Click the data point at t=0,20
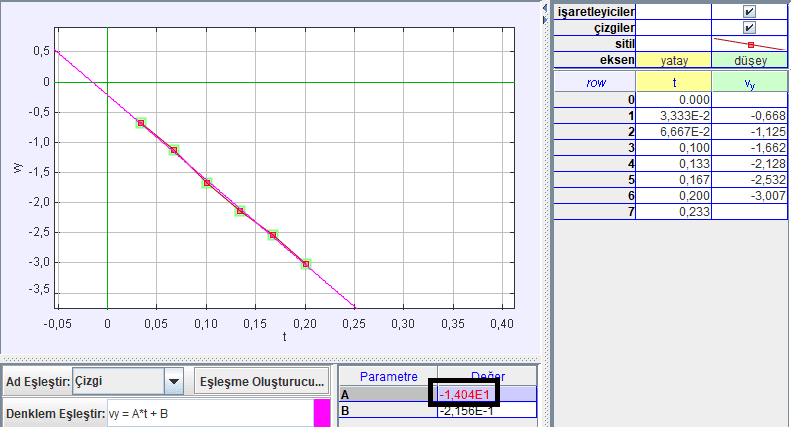 [x=306, y=264]
